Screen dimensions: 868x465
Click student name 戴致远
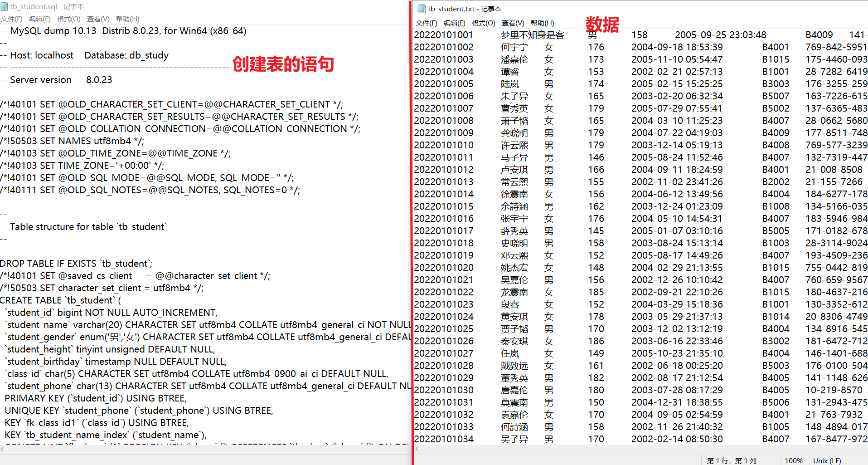coord(514,366)
